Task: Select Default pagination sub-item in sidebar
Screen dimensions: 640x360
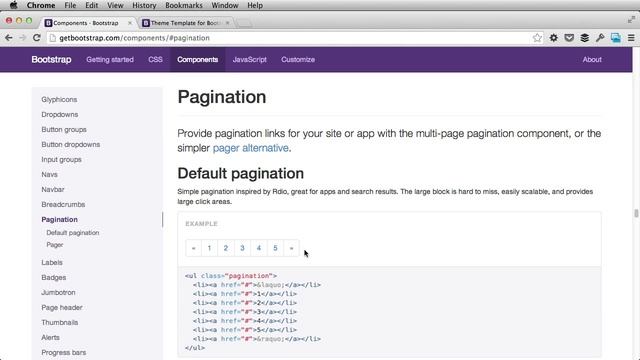Action: click(x=73, y=233)
